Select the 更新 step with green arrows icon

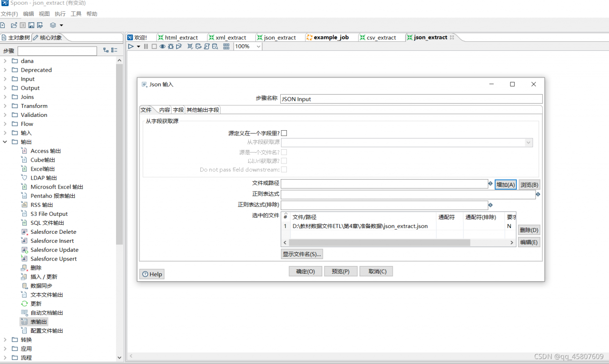click(24, 304)
